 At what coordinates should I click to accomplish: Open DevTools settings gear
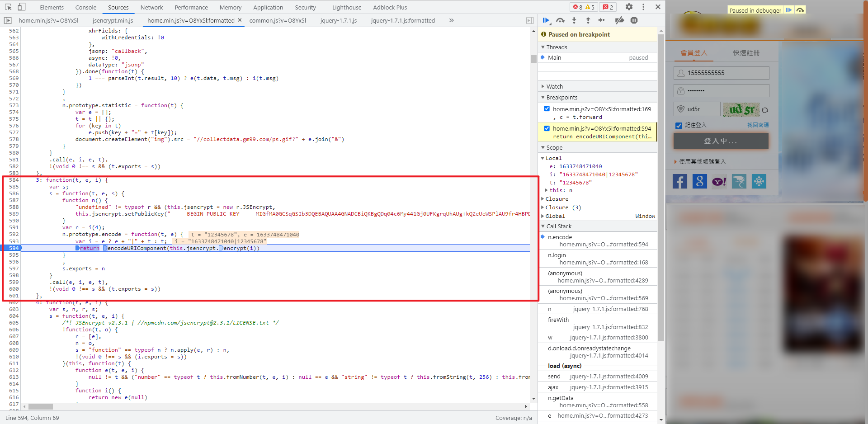click(x=629, y=7)
